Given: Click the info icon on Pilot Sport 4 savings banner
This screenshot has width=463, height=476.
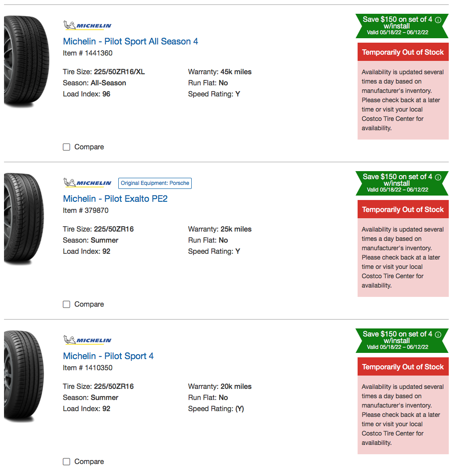Looking at the screenshot, I should point(438,334).
